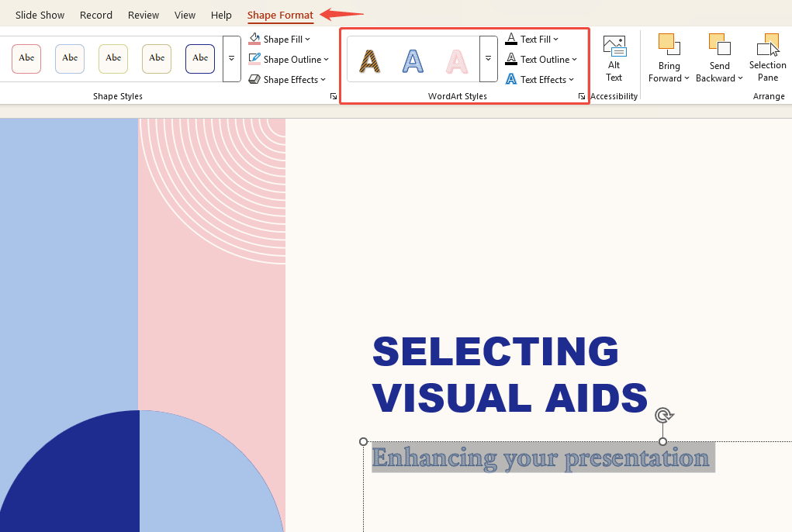
Task: Select the red outlined Abc shape style
Action: coord(26,58)
